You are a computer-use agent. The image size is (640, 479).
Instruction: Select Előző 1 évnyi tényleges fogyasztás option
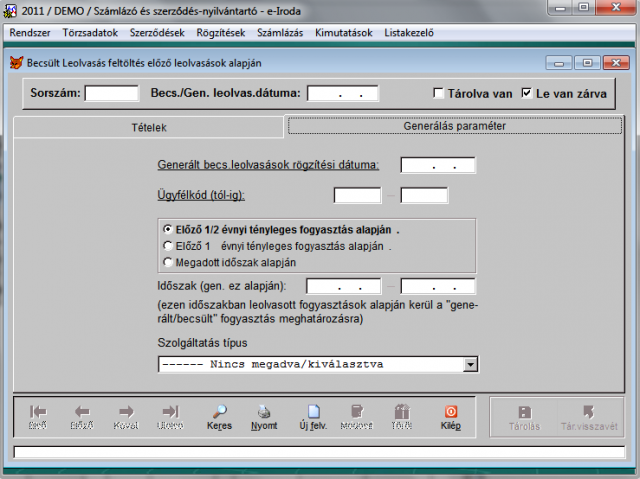[167, 244]
